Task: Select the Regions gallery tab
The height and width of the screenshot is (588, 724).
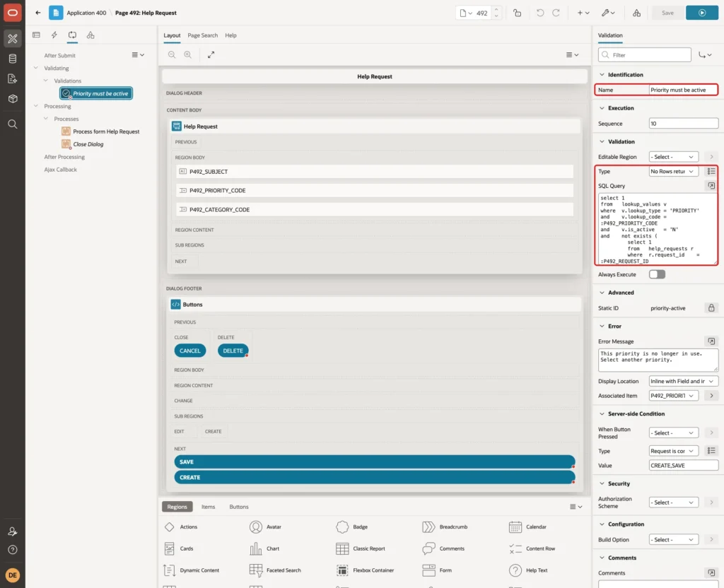Action: pos(177,507)
